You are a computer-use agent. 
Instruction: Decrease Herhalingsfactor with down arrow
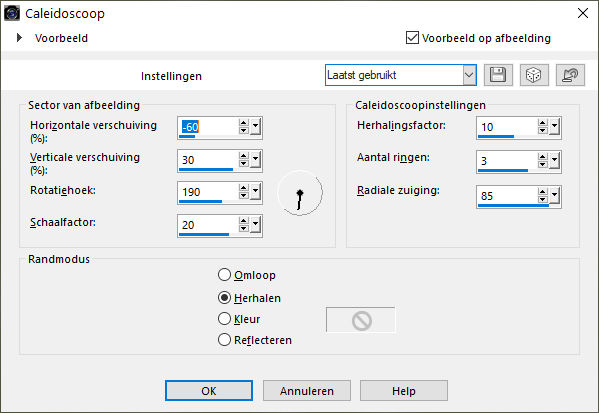(542, 131)
